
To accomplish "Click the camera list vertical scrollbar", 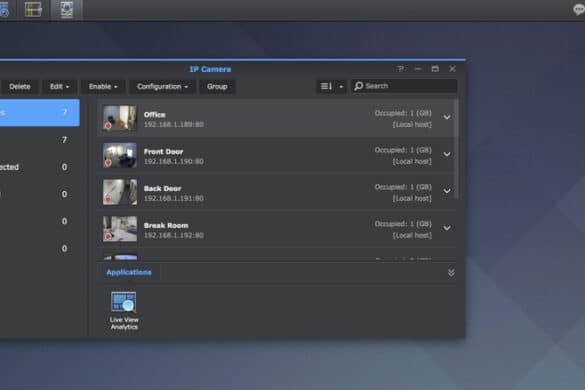I will pyautogui.click(x=457, y=149).
